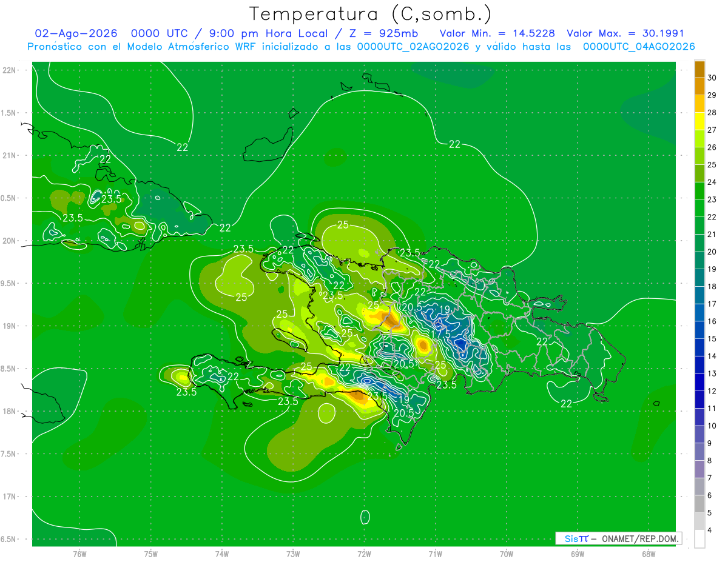Pick the dark orange swatch above colorbar 30
The height and width of the screenshot is (562, 728).
pos(699,69)
